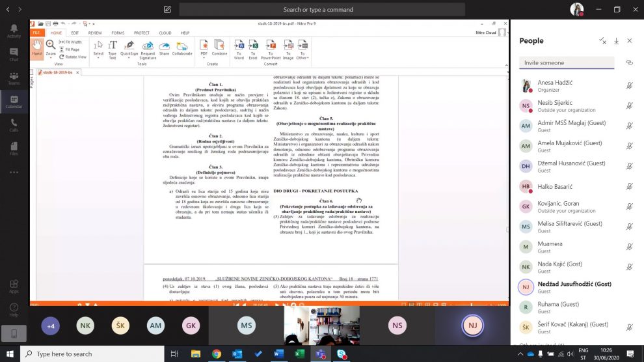The image size is (644, 362).
Task: Expand the +4 more participants overflow
Action: (51, 326)
